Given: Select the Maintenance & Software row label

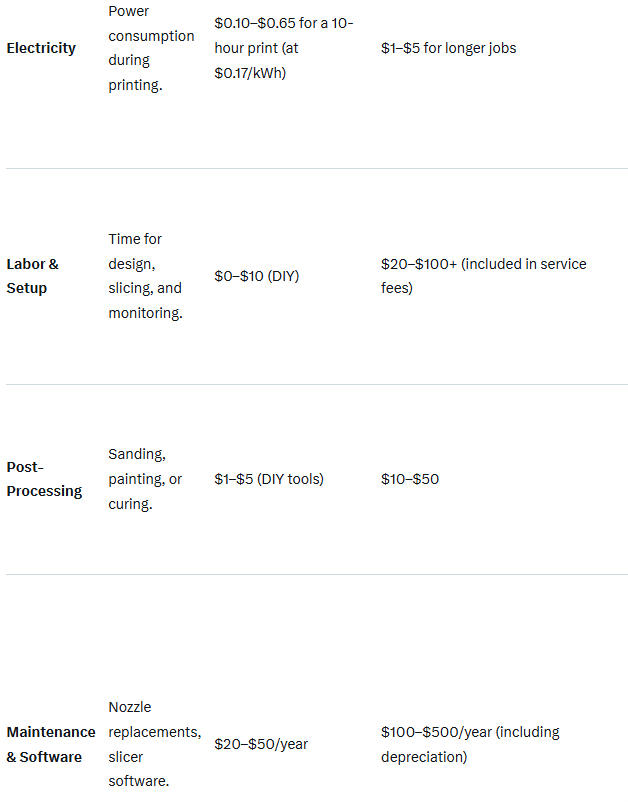Looking at the screenshot, I should pyautogui.click(x=50, y=745).
